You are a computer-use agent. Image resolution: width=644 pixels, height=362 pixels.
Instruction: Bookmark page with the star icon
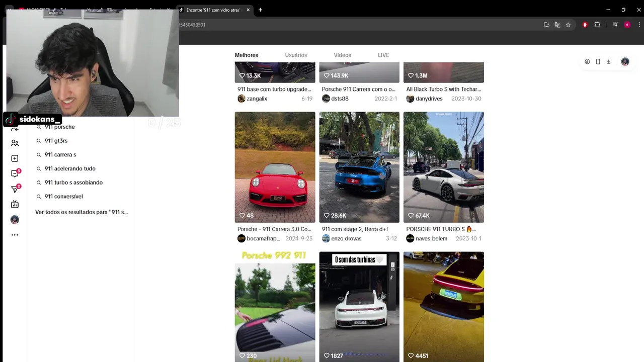(x=568, y=25)
